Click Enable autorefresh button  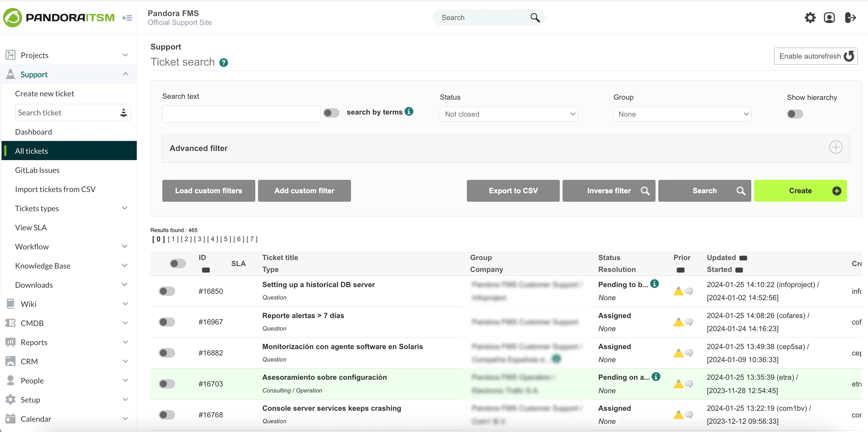click(815, 56)
